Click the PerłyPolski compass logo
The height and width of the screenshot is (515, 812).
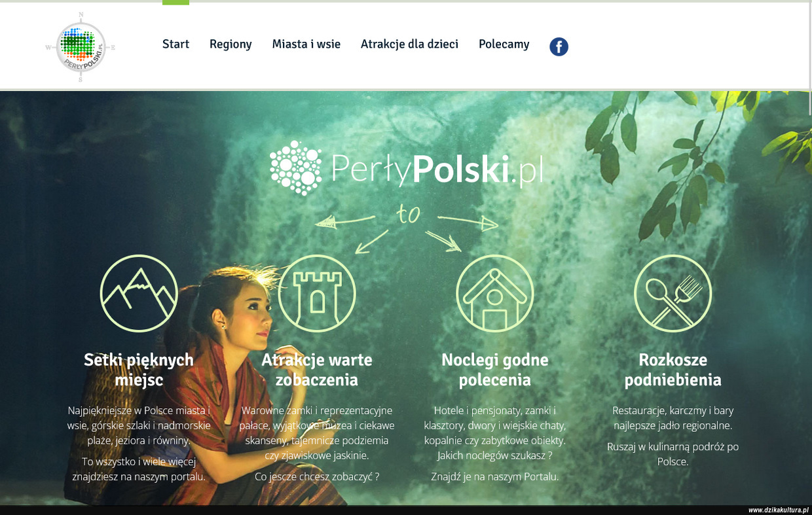[81, 47]
